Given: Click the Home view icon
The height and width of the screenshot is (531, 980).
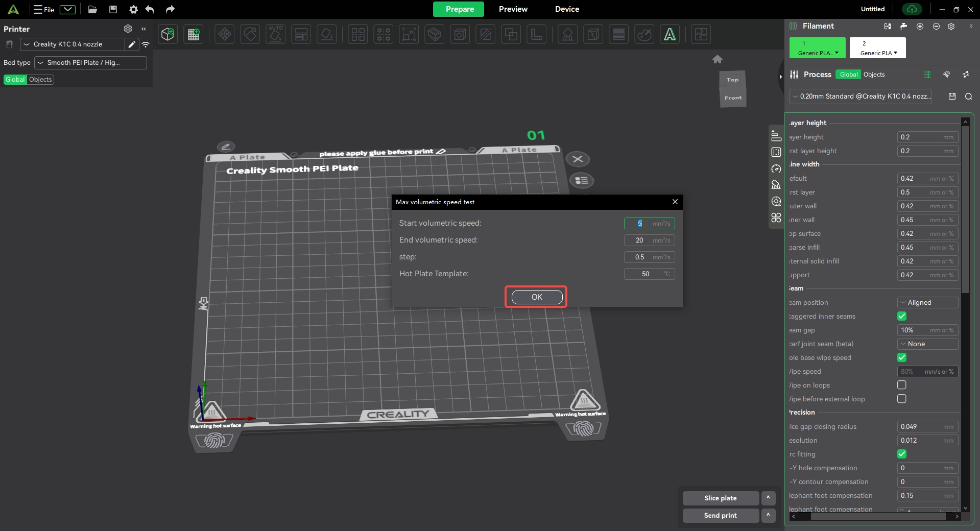Looking at the screenshot, I should [x=718, y=59].
